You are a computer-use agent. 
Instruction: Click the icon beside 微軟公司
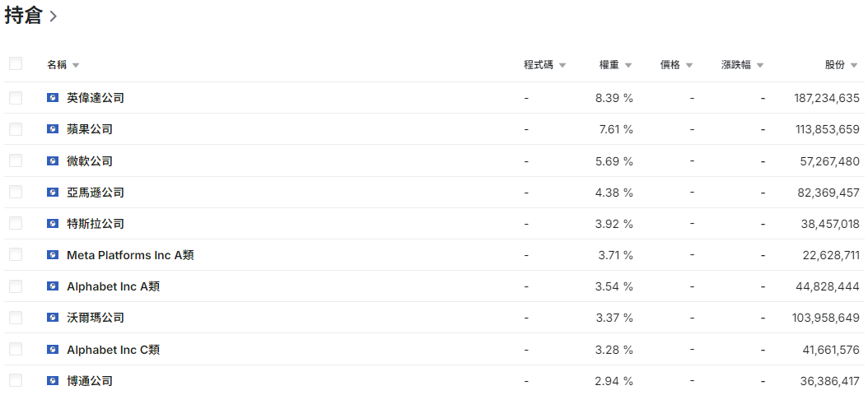click(x=53, y=161)
